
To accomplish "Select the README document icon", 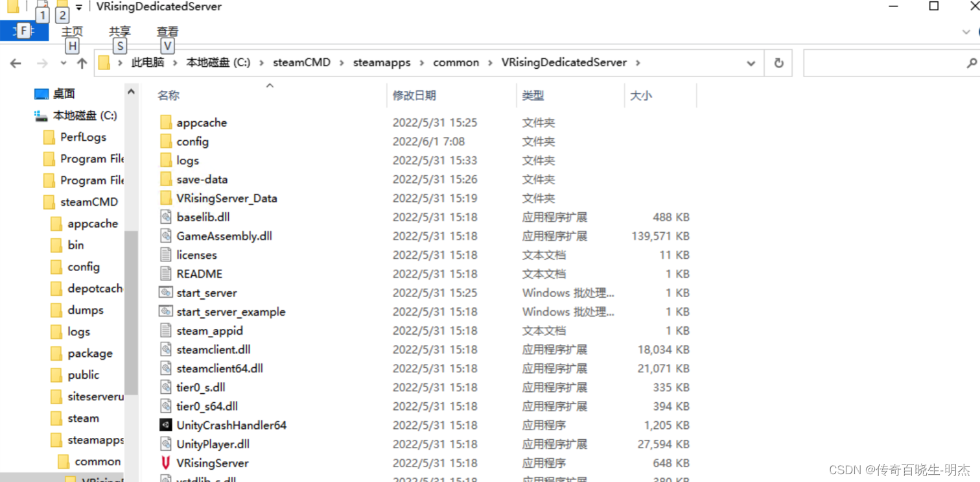I will (x=166, y=274).
